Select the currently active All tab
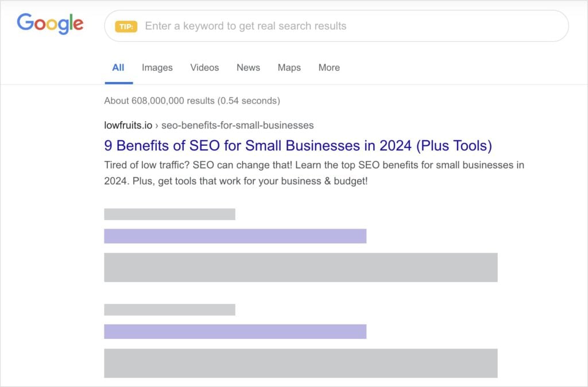The image size is (588, 387). pyautogui.click(x=118, y=67)
